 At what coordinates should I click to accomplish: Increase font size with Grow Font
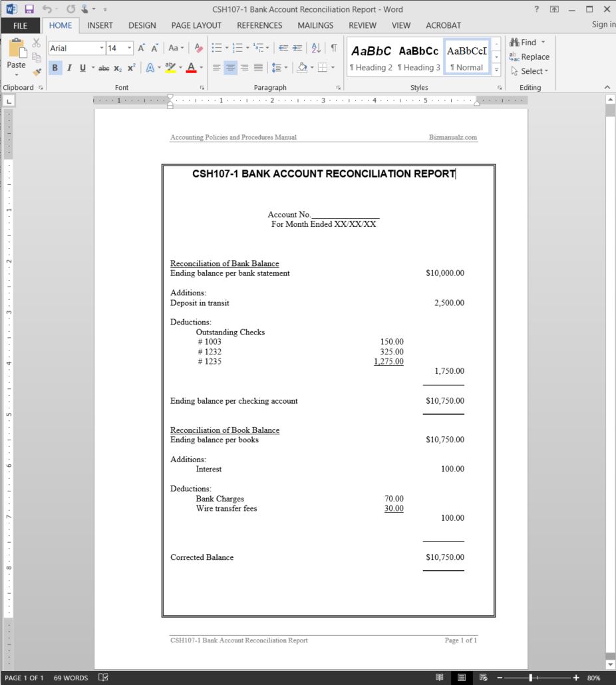pyautogui.click(x=141, y=48)
